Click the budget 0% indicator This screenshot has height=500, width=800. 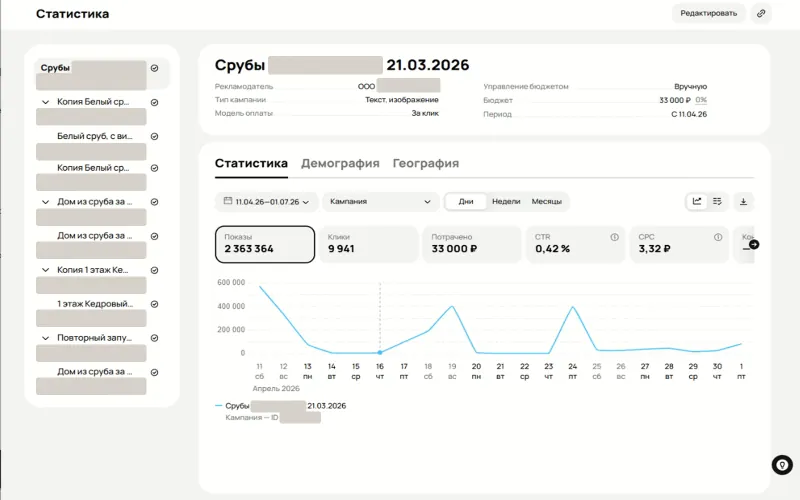click(701, 100)
